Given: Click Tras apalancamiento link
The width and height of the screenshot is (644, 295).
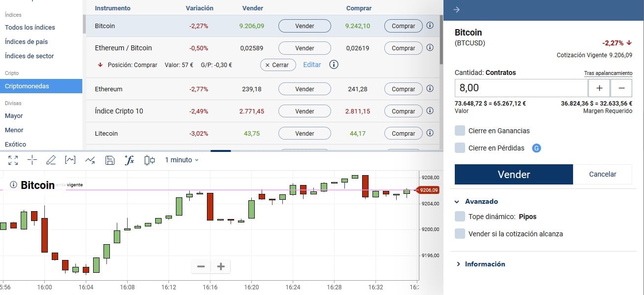Looking at the screenshot, I should (608, 73).
